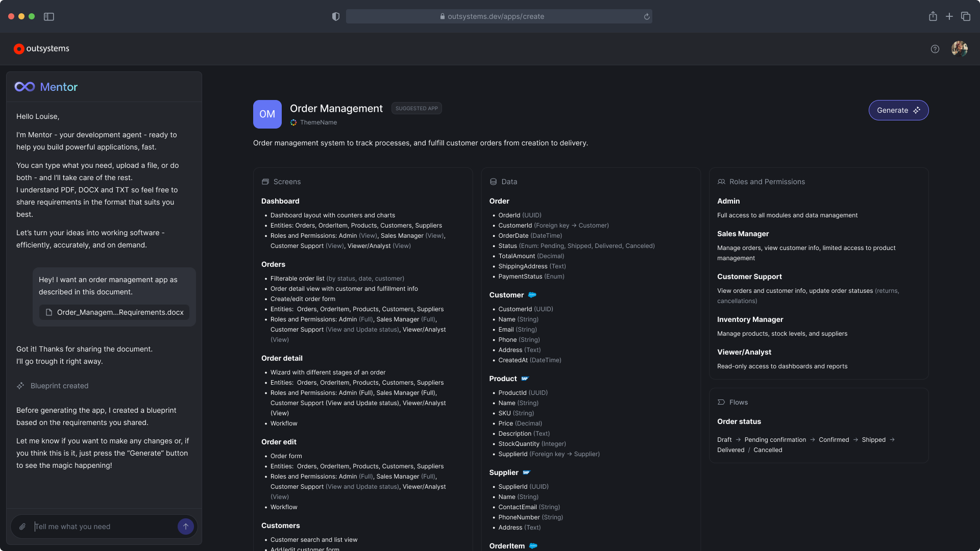Open a new browser tab with plus

pos(949,16)
